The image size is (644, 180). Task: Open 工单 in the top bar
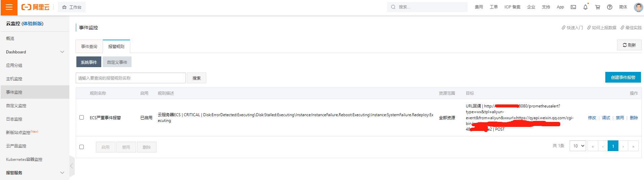pyautogui.click(x=494, y=7)
